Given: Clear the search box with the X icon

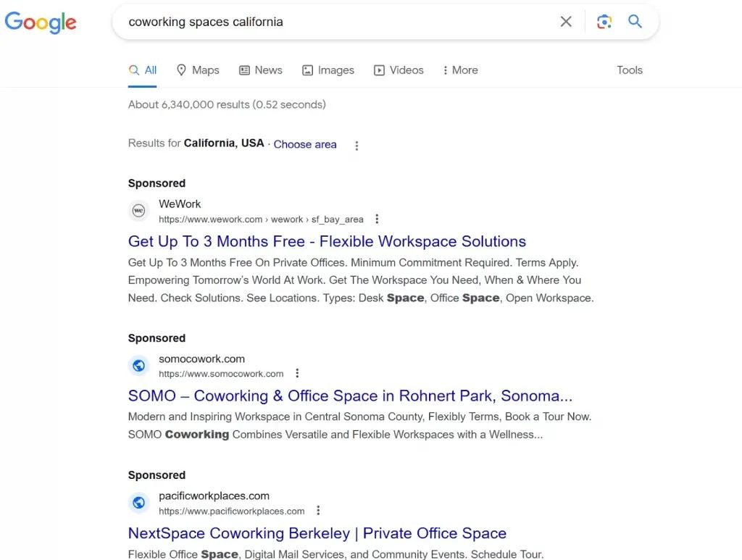Looking at the screenshot, I should [565, 21].
